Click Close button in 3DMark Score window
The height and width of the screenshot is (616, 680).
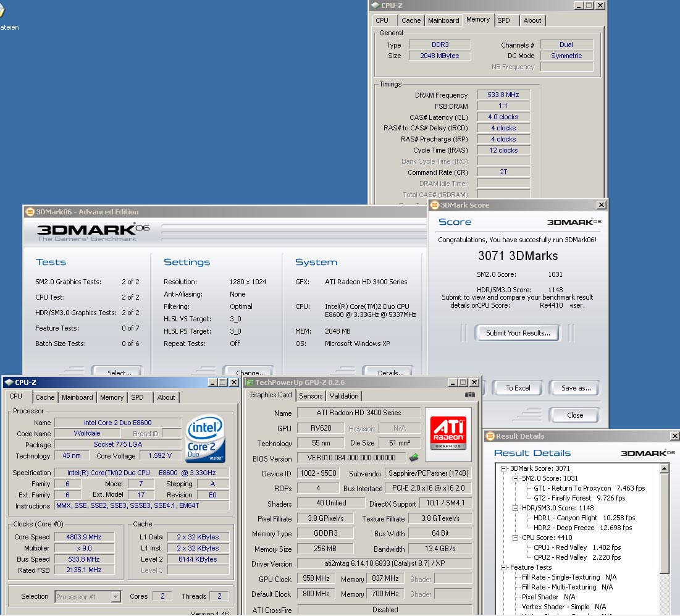tap(575, 415)
